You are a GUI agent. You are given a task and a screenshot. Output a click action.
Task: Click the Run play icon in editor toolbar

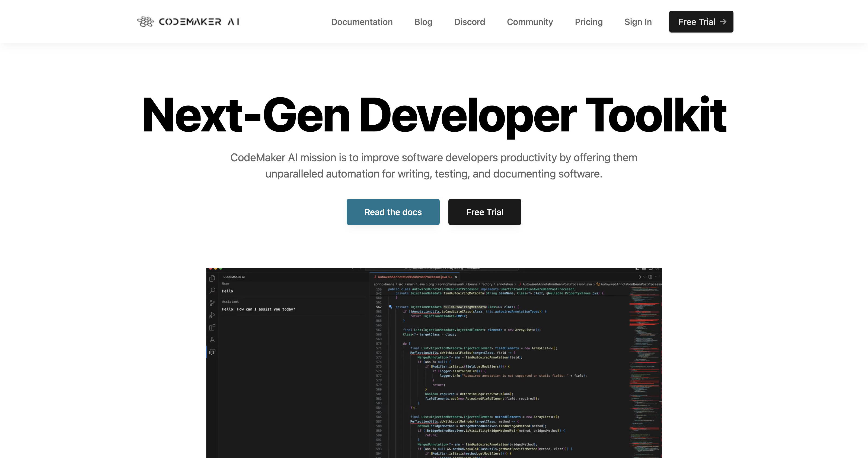[x=640, y=277]
